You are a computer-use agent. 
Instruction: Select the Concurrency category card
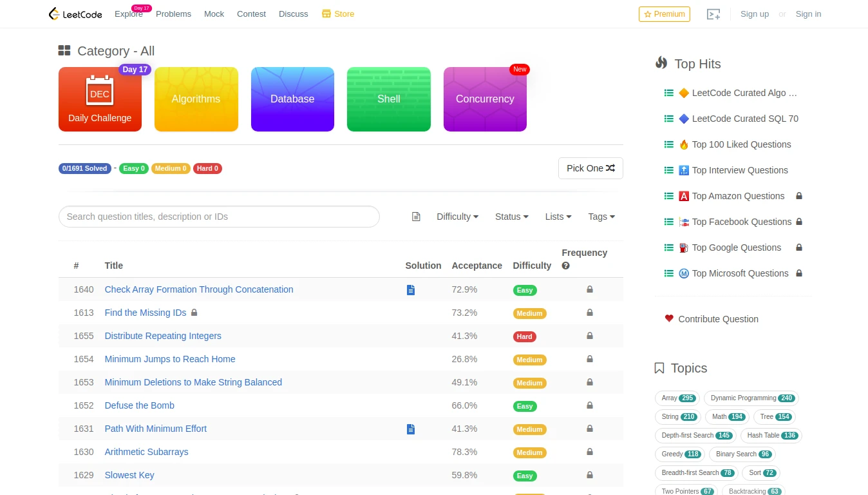tap(485, 99)
